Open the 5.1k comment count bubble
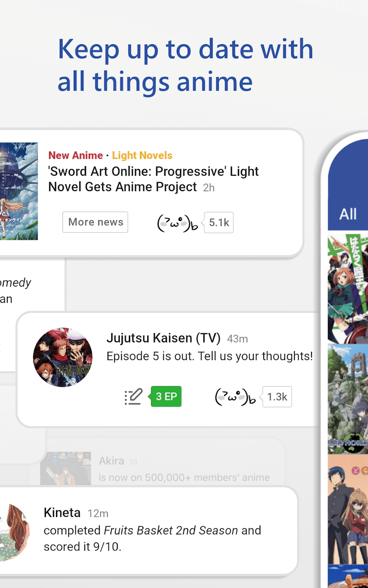The width and height of the screenshot is (368, 588). coord(219,223)
